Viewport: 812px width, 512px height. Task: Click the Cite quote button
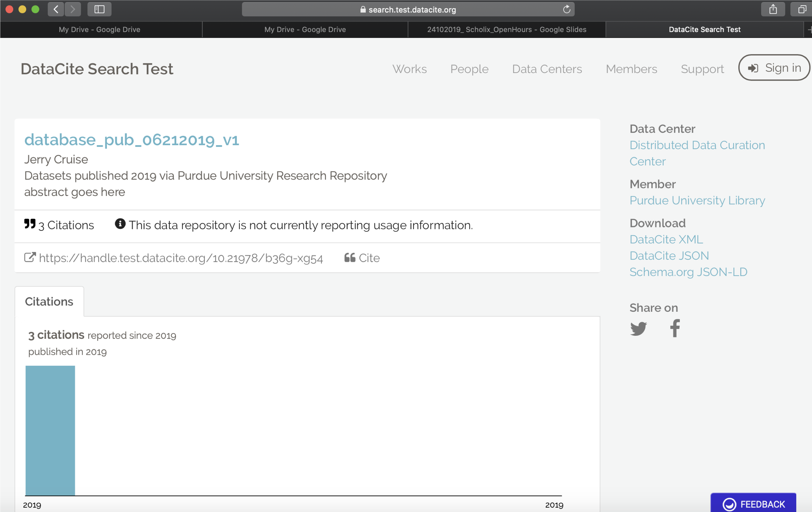coord(362,258)
